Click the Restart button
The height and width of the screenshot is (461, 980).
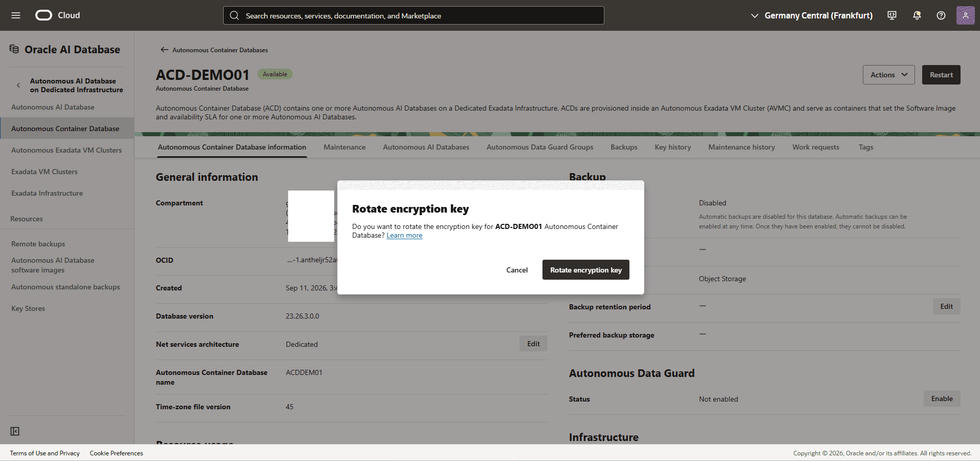[x=941, y=75]
